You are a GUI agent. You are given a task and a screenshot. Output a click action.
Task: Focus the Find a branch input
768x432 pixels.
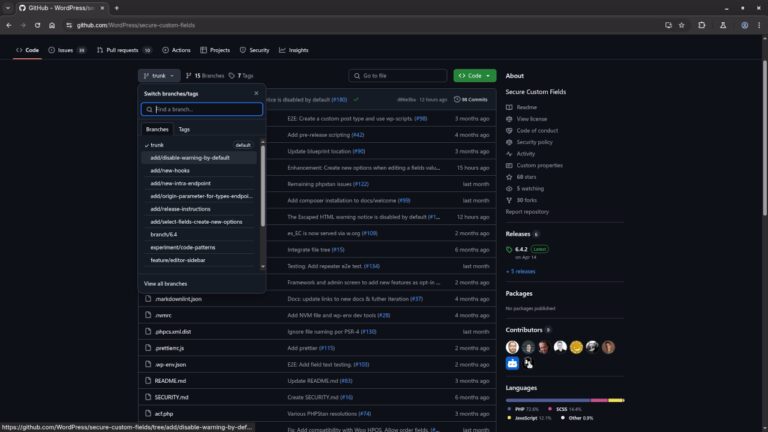click(x=202, y=109)
